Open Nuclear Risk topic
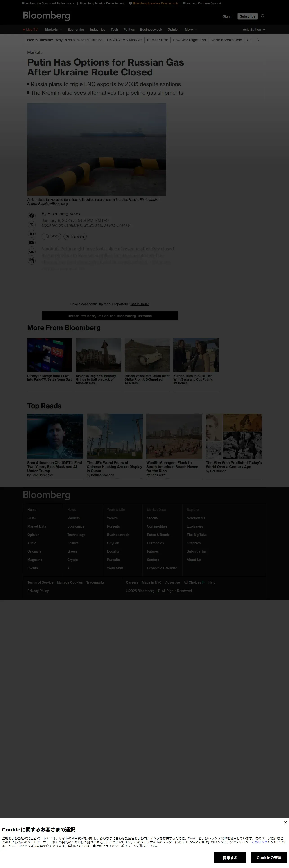The width and height of the screenshot is (289, 868). [158, 40]
